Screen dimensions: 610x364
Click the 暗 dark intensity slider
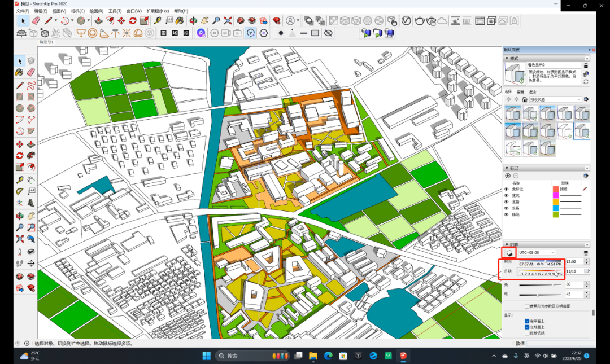coord(539,295)
